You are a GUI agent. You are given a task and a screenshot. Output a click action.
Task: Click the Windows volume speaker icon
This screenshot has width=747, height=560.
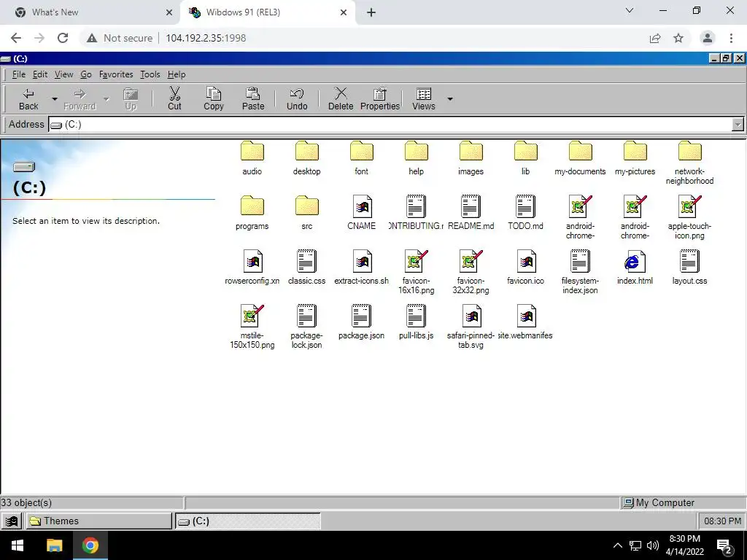pyautogui.click(x=653, y=545)
